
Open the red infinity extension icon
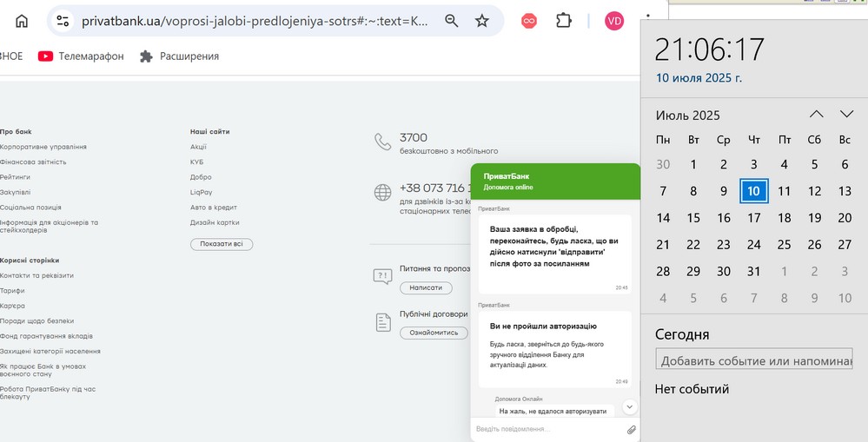tap(529, 21)
